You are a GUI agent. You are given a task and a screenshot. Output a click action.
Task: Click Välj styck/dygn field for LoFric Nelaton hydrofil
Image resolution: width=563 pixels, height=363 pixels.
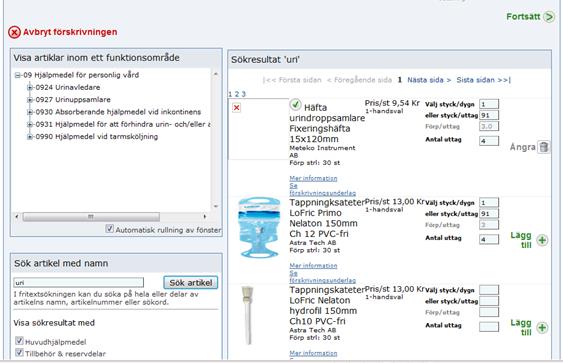489,290
